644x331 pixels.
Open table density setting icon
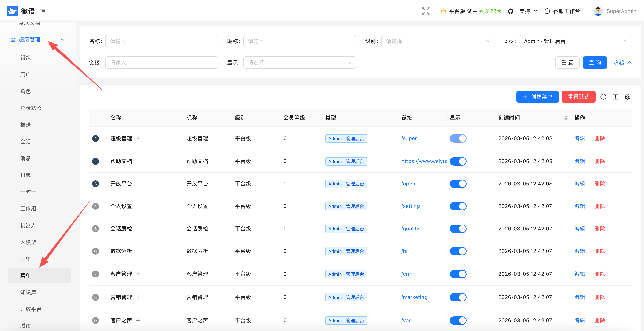pos(615,97)
